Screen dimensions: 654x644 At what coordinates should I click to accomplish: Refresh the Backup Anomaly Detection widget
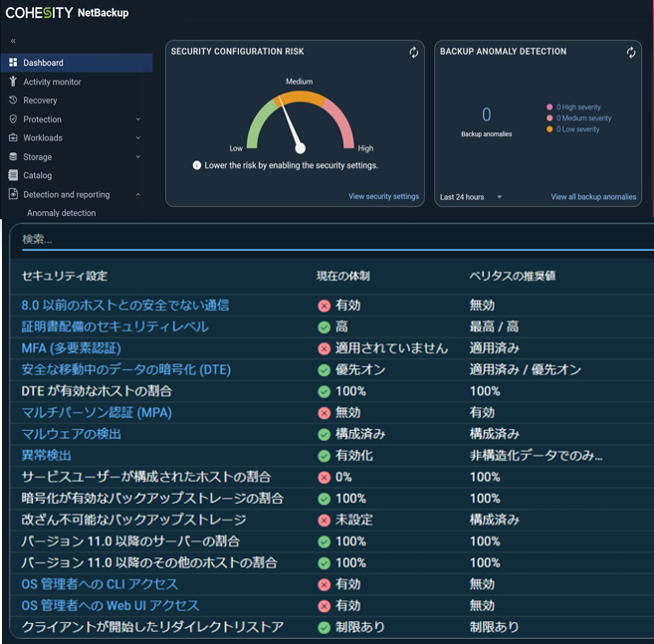(x=631, y=52)
